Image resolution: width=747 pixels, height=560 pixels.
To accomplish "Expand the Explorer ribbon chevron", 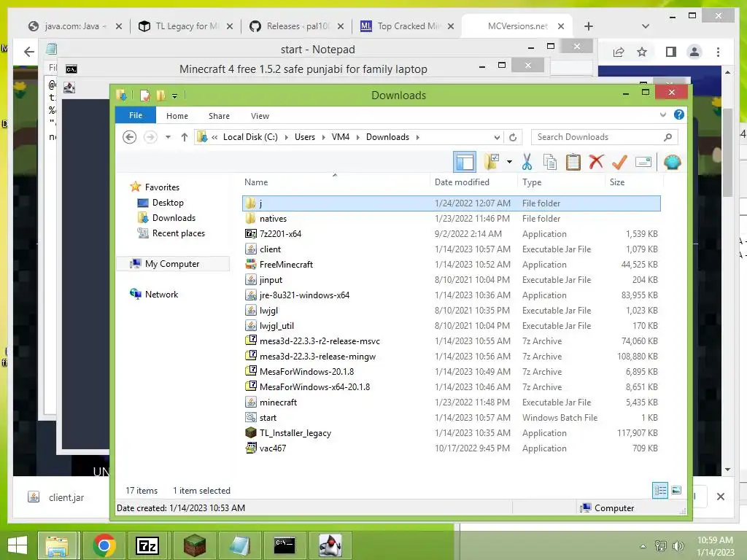I will [662, 114].
